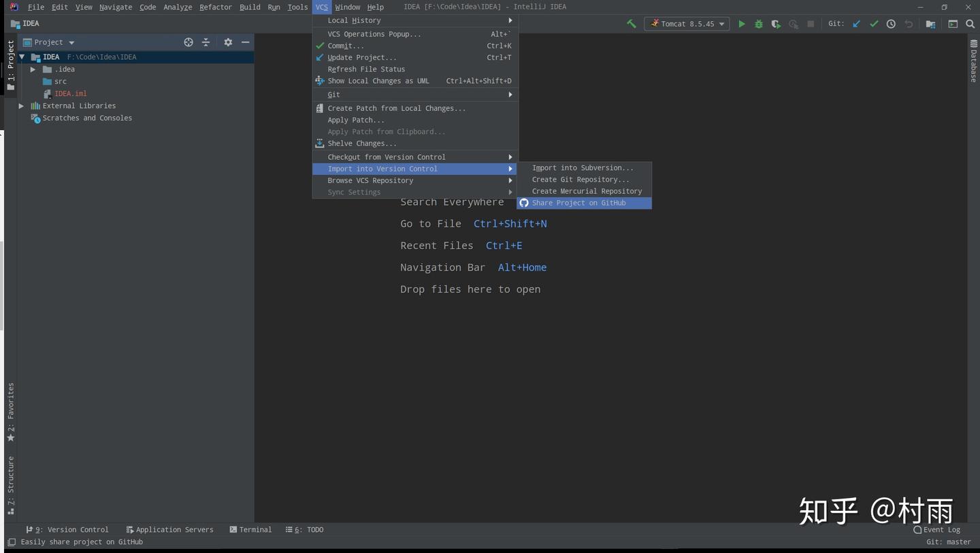Screen dimensions: 980x553
Task: Select the IDEA.iml file in the tree
Action: (70, 93)
